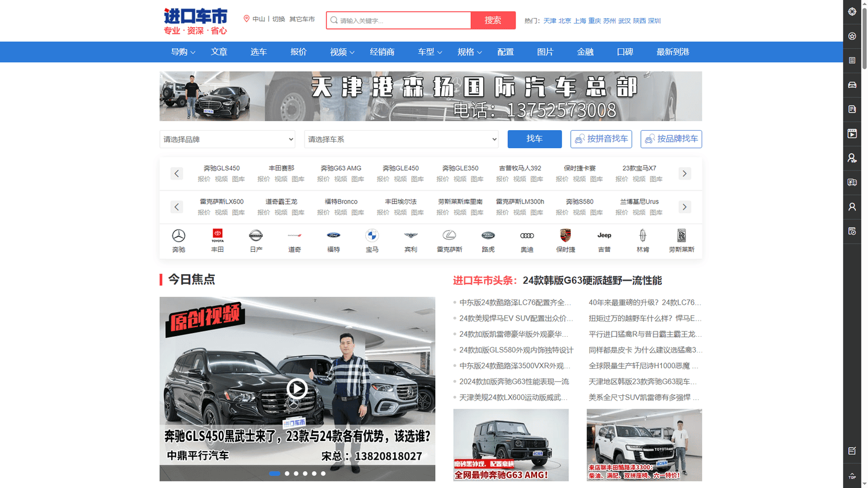The image size is (868, 488).
Task: Open the 24款韩版G63硬派越野一流性能 headline
Action: pos(592,280)
